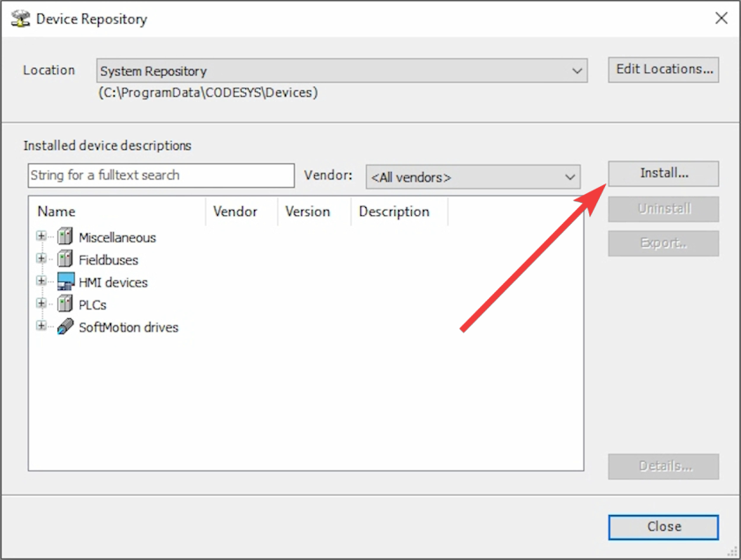Click the disabled Details... button
This screenshot has height=560, width=741.
pyautogui.click(x=663, y=467)
